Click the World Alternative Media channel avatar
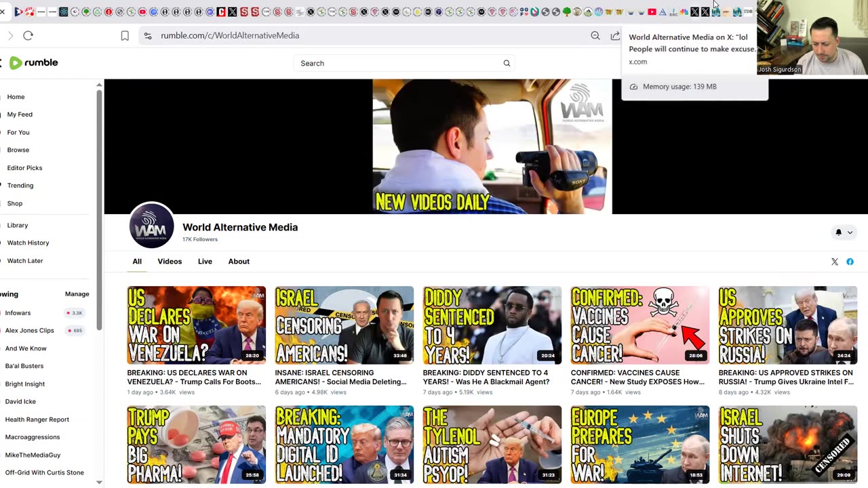 pos(151,226)
